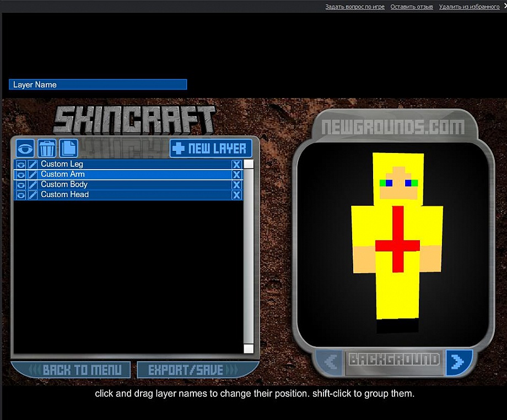
Task: Click the duplicate layer pages icon
Action: pos(68,149)
